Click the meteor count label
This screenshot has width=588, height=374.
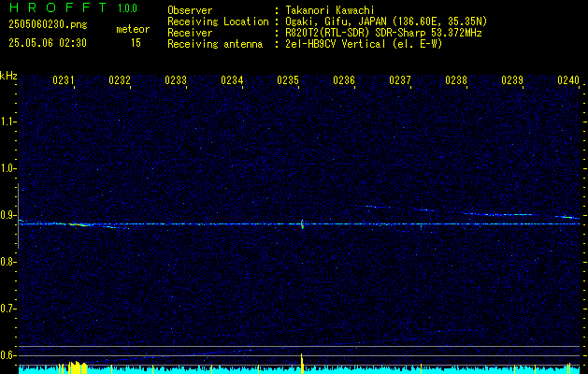pyautogui.click(x=133, y=29)
